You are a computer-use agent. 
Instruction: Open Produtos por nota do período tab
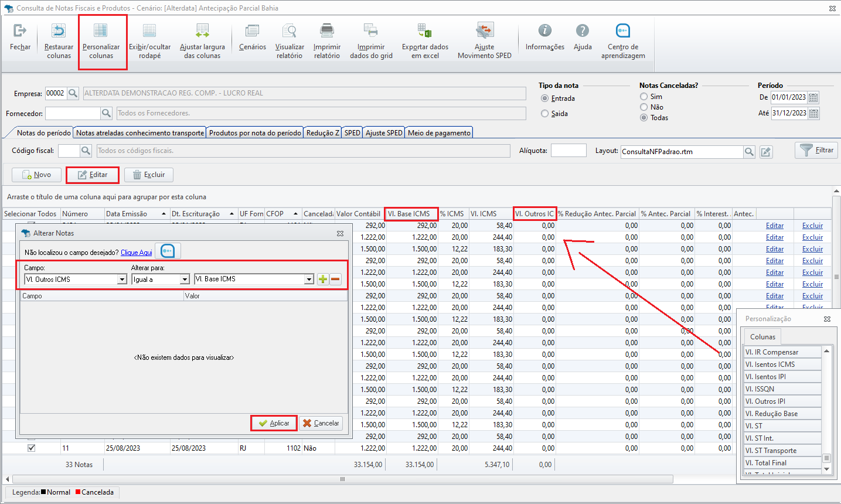tap(255, 133)
